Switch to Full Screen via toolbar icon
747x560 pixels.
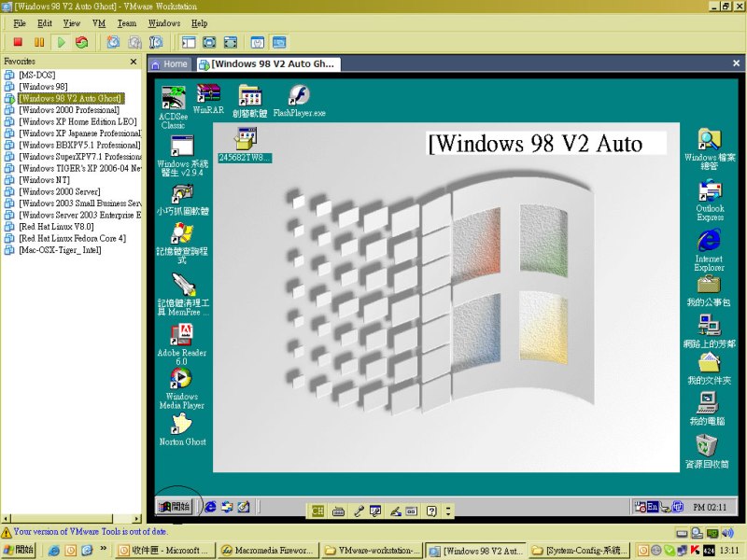point(209,42)
